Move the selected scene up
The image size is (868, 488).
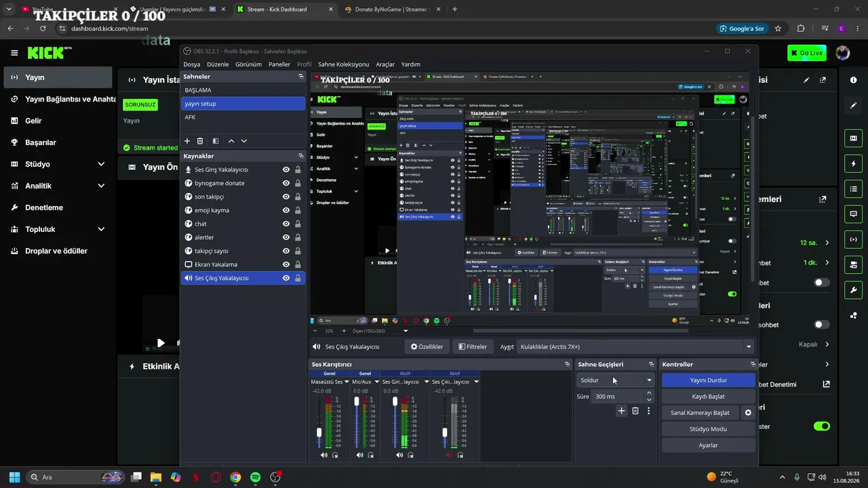pyautogui.click(x=231, y=141)
